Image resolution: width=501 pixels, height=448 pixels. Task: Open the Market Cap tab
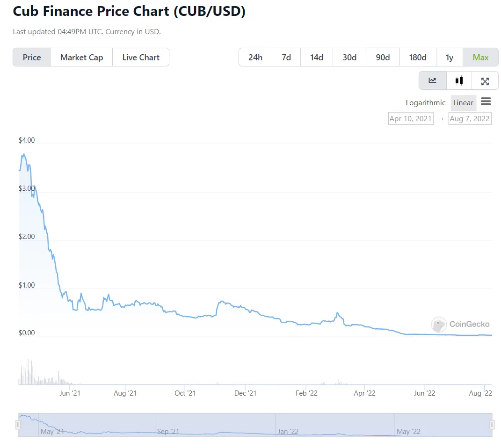[81, 57]
